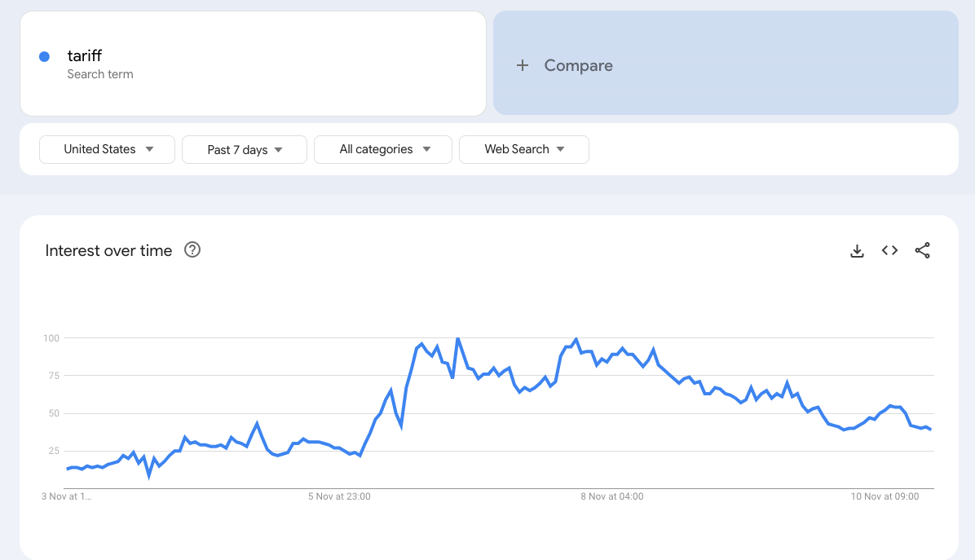Select the Interest over time heading

(x=108, y=251)
